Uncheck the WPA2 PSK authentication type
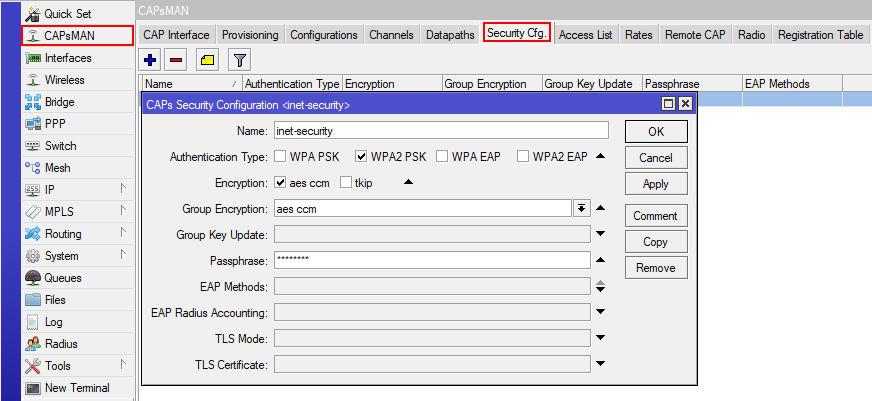Viewport: 872px width, 401px height. click(x=362, y=157)
